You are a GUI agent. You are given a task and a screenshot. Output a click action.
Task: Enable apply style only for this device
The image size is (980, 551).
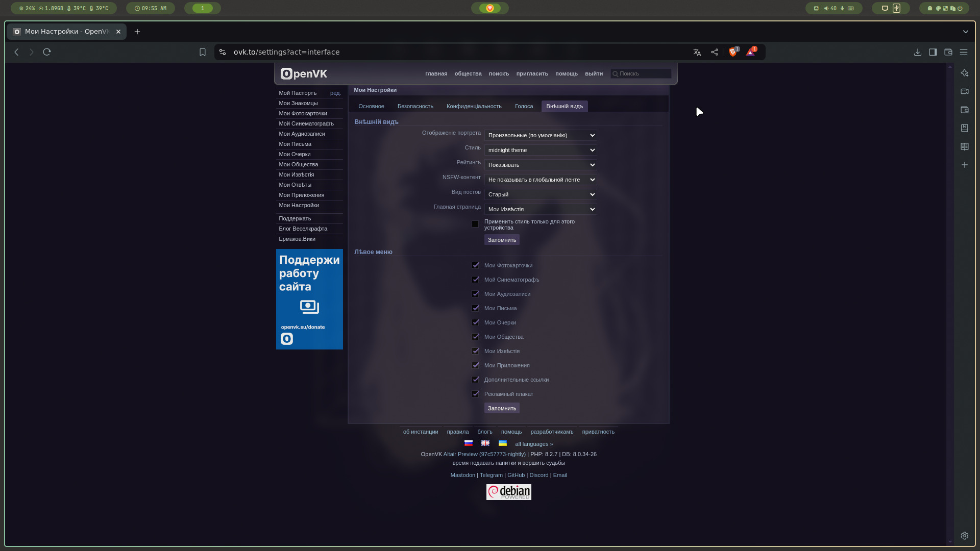(475, 224)
